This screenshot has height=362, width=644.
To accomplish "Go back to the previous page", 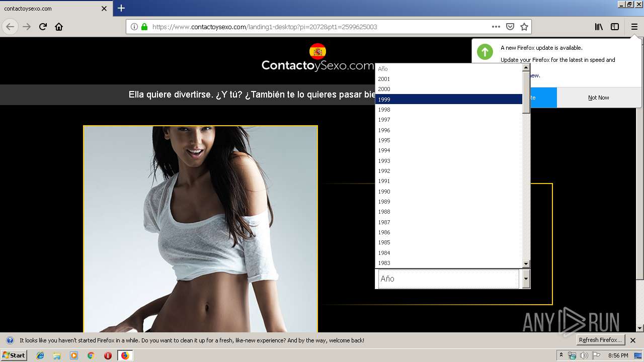I will [10, 27].
